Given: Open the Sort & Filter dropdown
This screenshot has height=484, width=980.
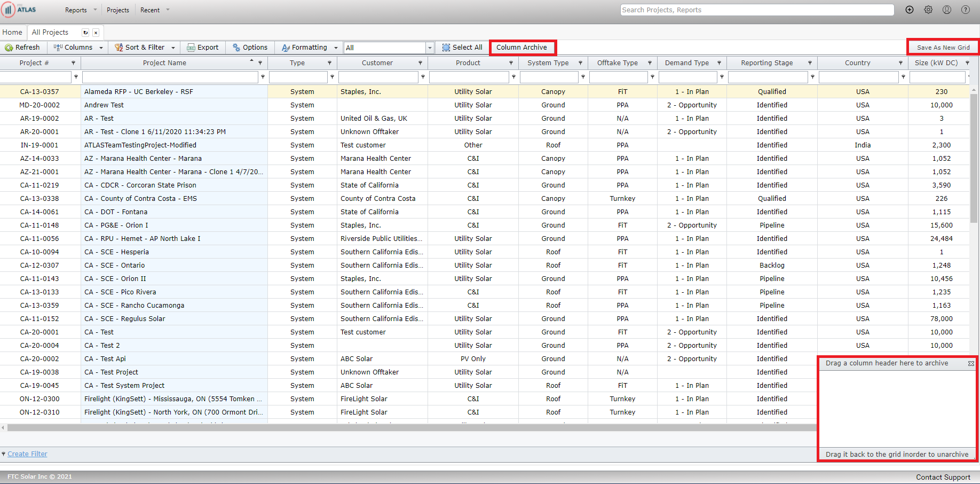Looking at the screenshot, I should [145, 48].
